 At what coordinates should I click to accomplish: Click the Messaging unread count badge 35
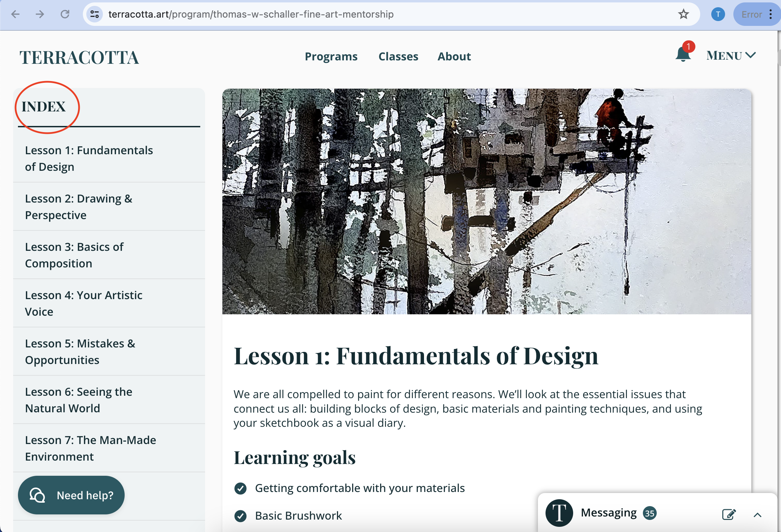pyautogui.click(x=649, y=513)
